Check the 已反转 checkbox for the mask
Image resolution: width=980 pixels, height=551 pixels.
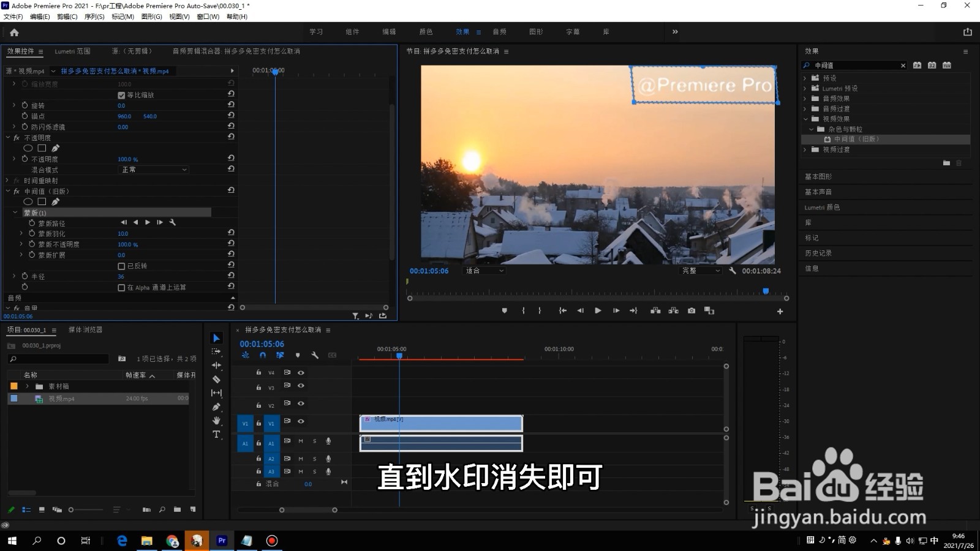[x=121, y=265]
